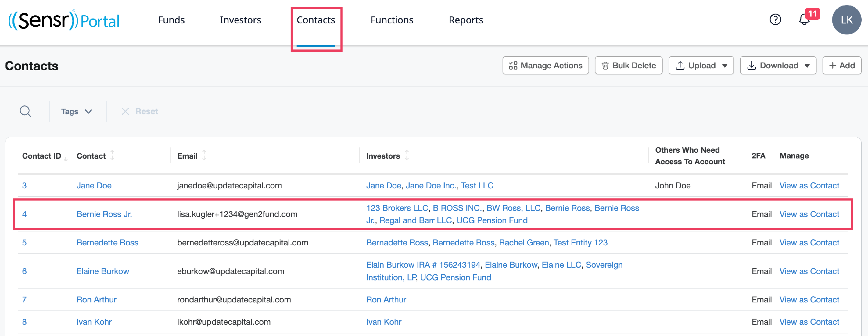Sort the Contact column
This screenshot has height=336, width=868.
(x=113, y=156)
